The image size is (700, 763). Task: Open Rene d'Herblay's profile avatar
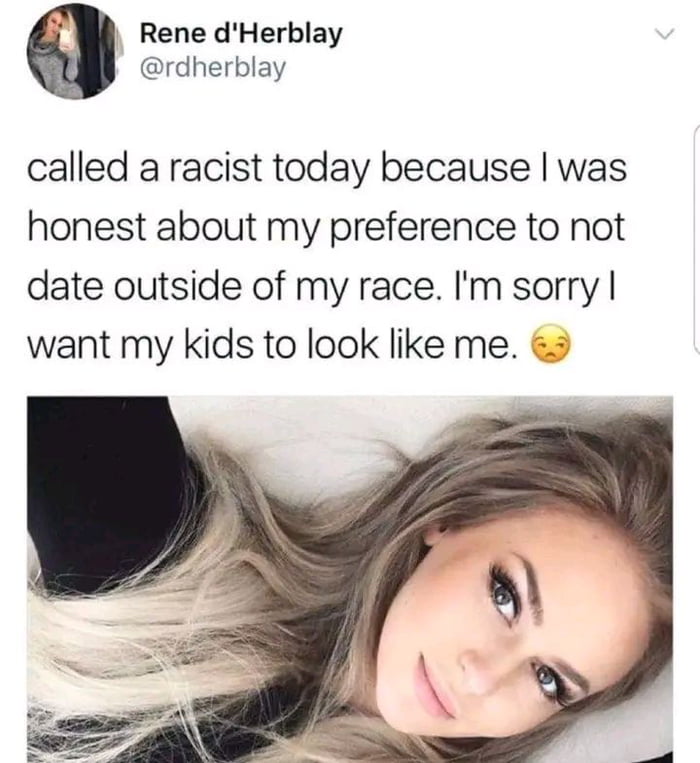(75, 51)
